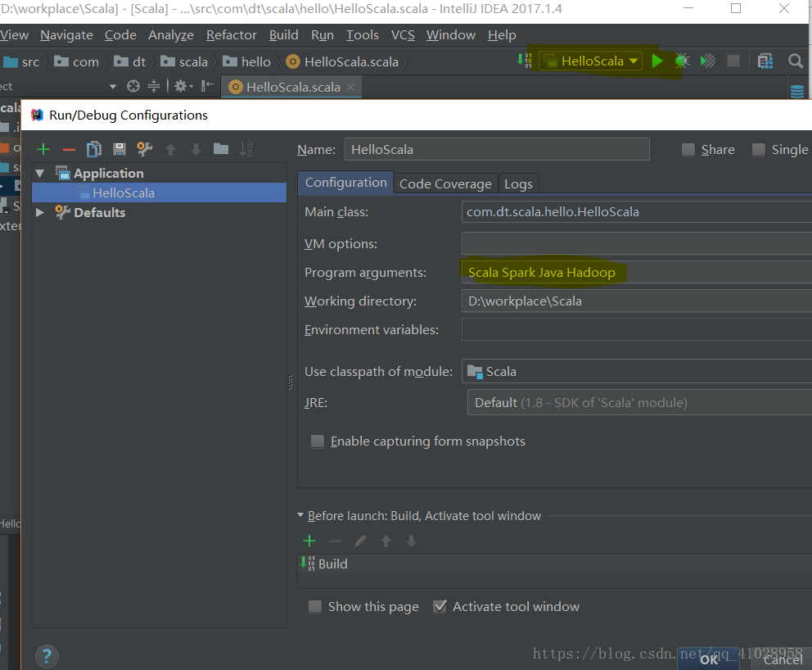Image resolution: width=812 pixels, height=670 pixels.
Task: Run HelloScala with green play button
Action: (657, 61)
